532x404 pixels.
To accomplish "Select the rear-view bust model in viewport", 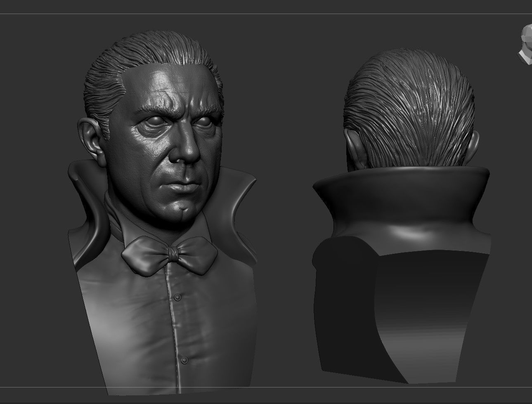I will [402, 217].
